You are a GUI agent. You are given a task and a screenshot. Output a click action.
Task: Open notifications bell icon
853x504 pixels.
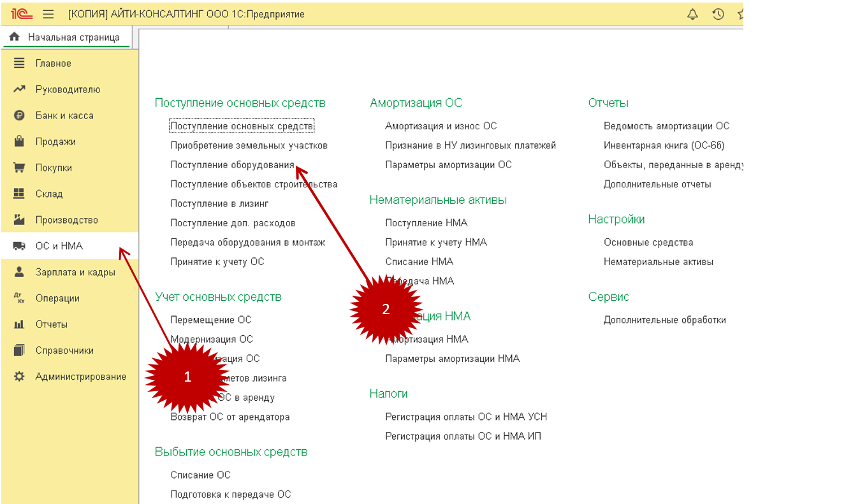click(x=693, y=14)
